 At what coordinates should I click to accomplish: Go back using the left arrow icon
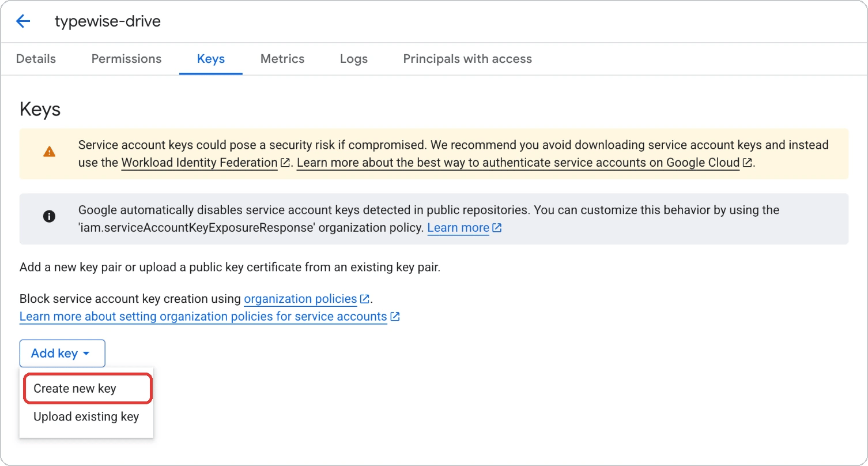pyautogui.click(x=23, y=22)
